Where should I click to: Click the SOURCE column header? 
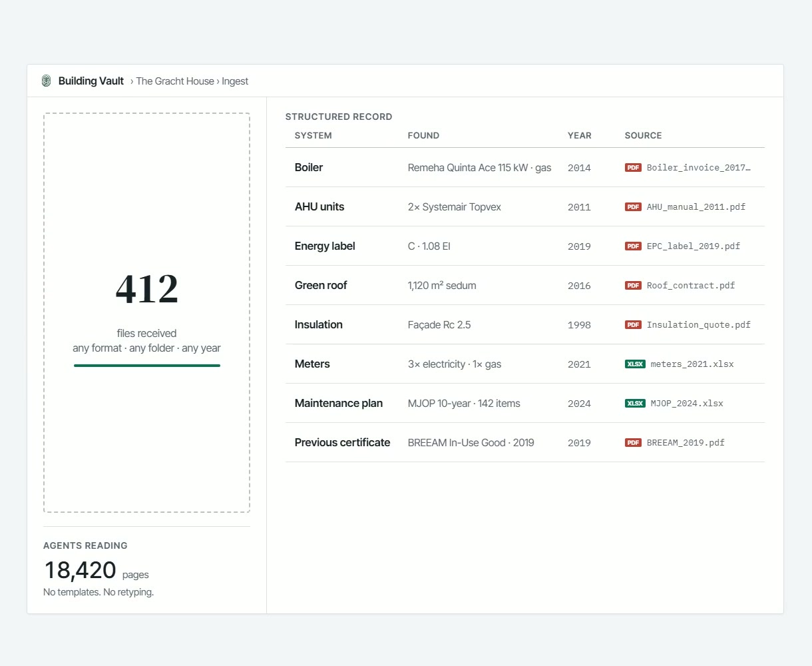[x=643, y=135]
